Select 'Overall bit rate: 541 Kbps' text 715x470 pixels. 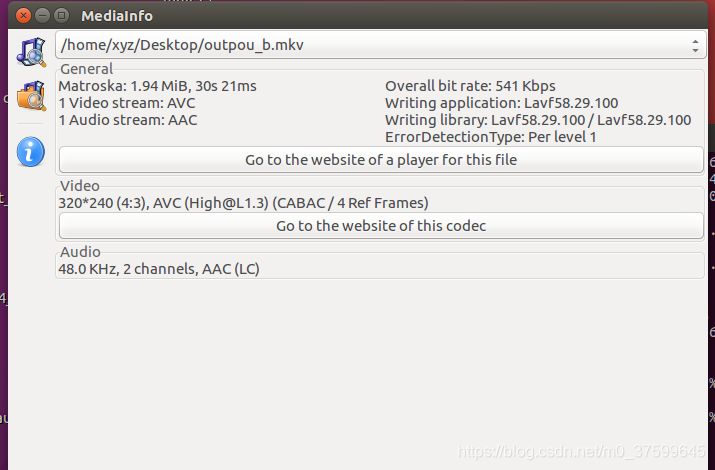(470, 86)
